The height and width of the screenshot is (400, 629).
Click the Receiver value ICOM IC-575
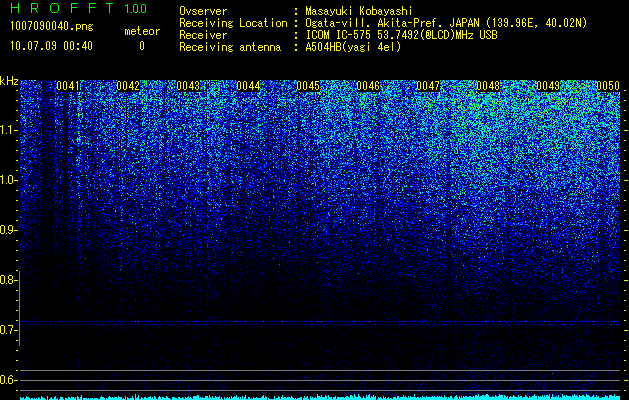(339, 35)
